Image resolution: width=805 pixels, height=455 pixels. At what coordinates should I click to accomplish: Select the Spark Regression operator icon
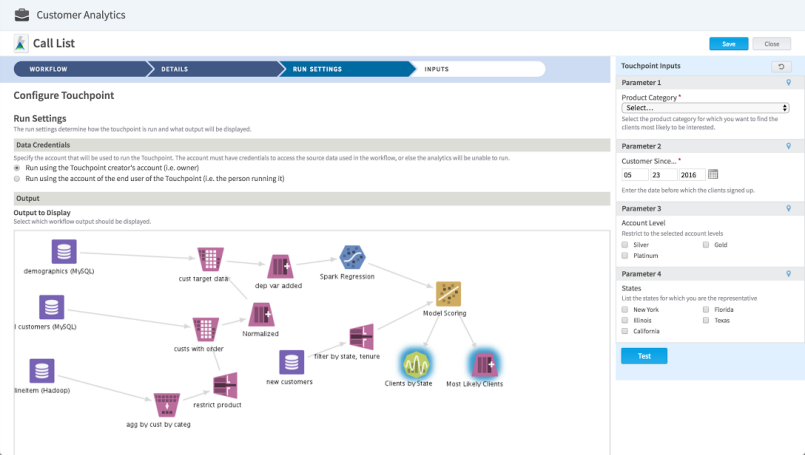[352, 257]
